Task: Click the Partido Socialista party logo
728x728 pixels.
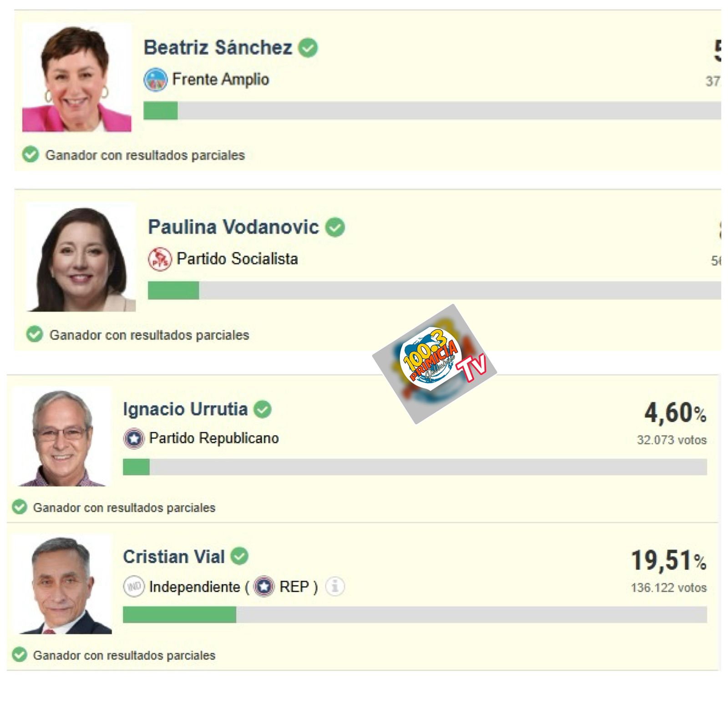Action: click(160, 259)
